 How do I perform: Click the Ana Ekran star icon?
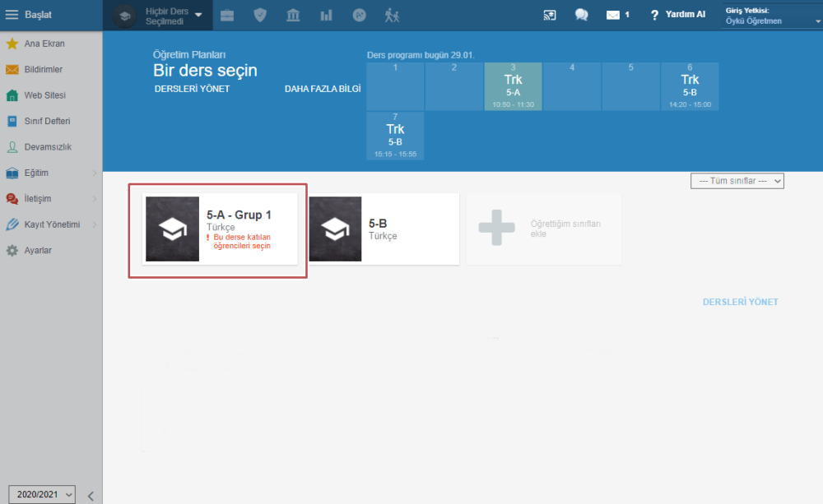click(x=12, y=44)
